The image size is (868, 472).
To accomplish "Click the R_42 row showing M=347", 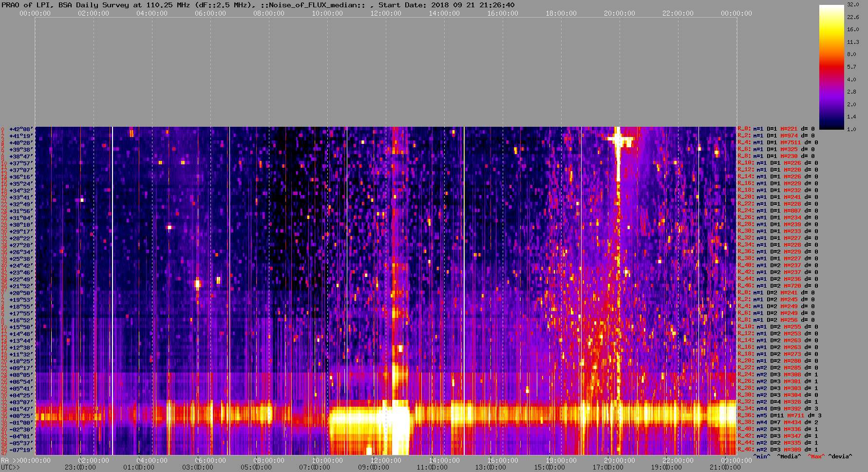I will 778,436.
